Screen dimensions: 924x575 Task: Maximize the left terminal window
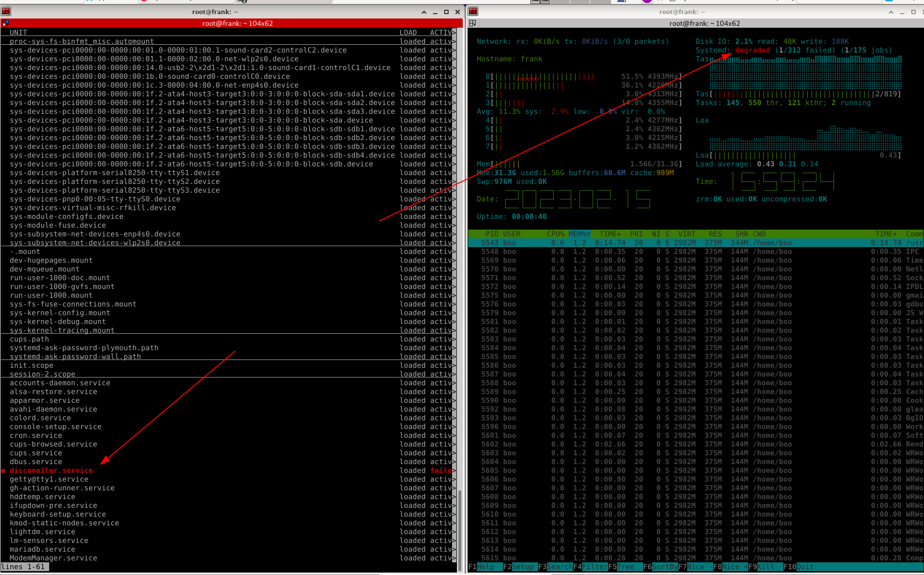tap(446, 12)
